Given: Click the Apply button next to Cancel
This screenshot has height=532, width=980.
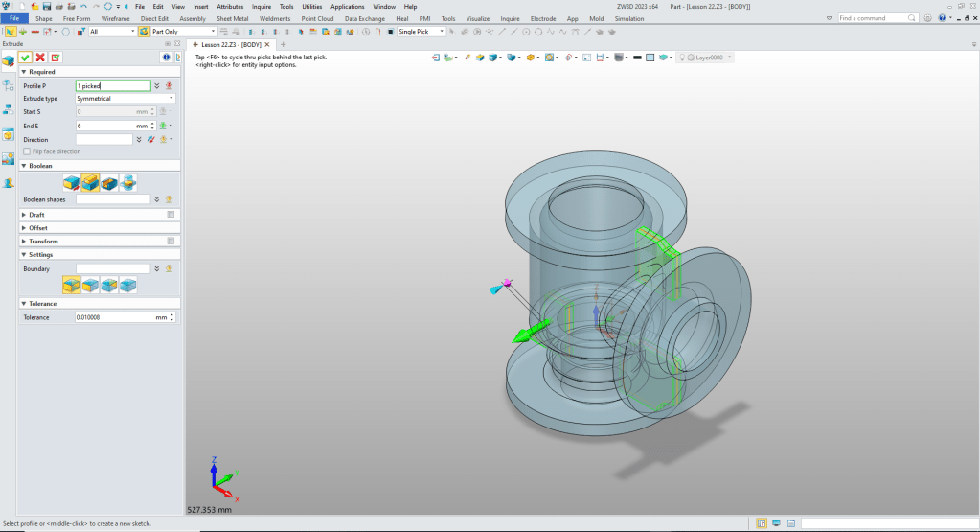Looking at the screenshot, I should [56, 58].
